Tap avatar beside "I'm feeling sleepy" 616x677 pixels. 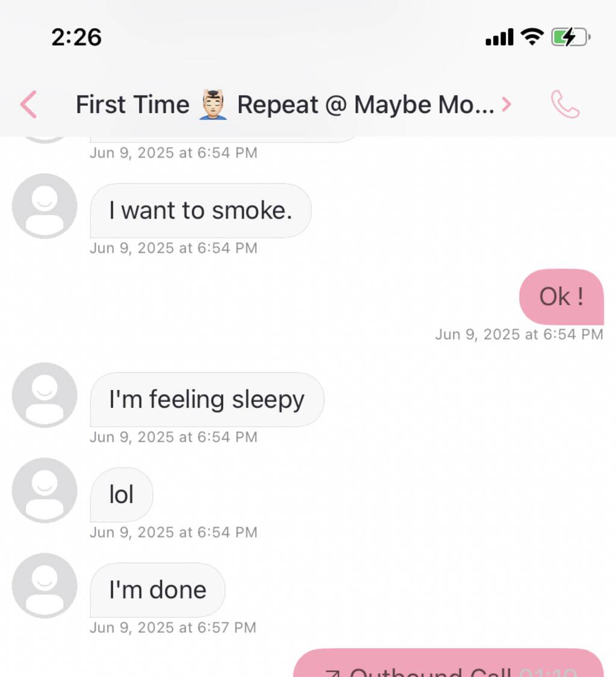[x=45, y=395]
